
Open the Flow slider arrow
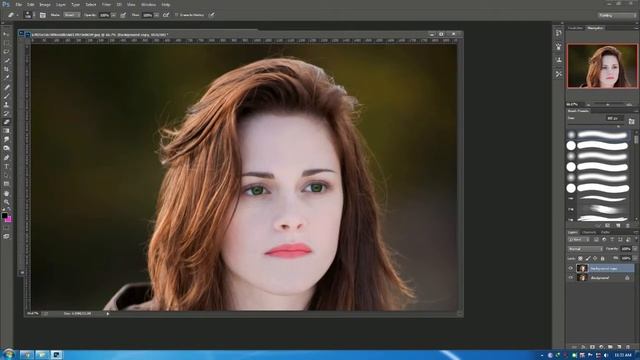click(157, 15)
